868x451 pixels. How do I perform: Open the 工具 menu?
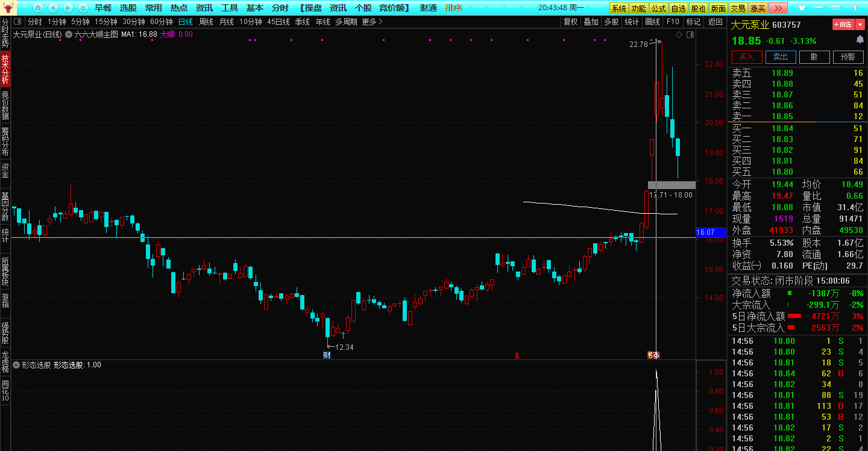tap(230, 8)
